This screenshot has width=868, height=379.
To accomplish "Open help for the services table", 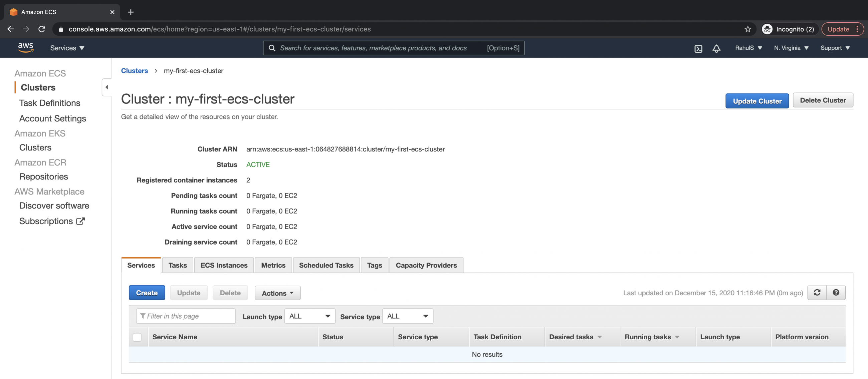I will 836,293.
